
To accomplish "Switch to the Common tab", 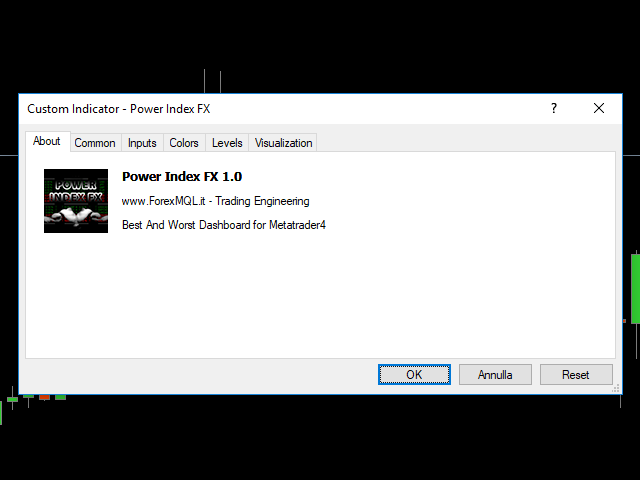I will pos(95,143).
